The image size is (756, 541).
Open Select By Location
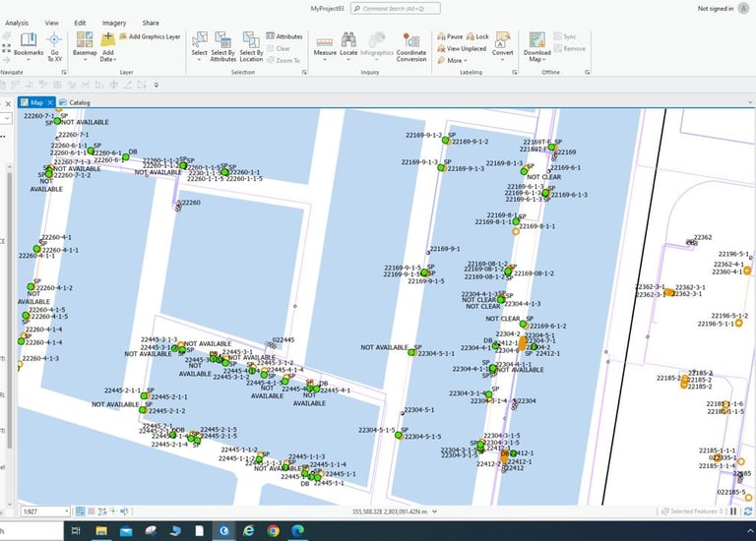[x=251, y=47]
